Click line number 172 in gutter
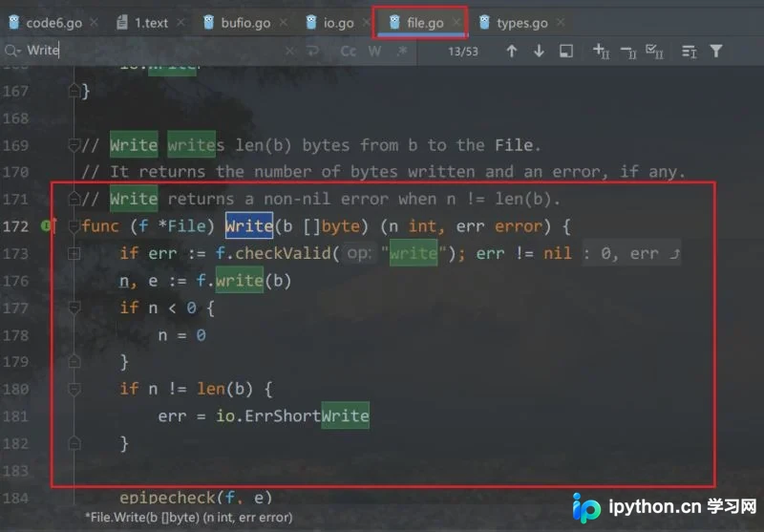The image size is (764, 532). point(16,226)
